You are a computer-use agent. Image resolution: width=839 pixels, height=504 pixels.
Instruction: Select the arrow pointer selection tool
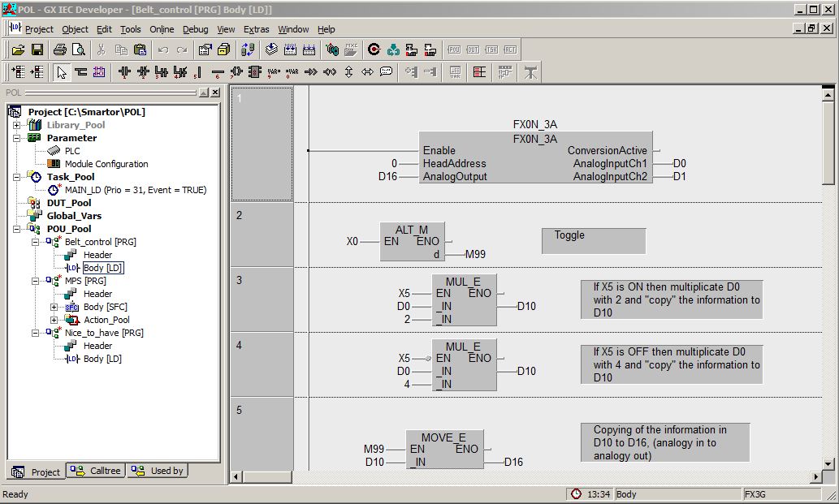[61, 72]
